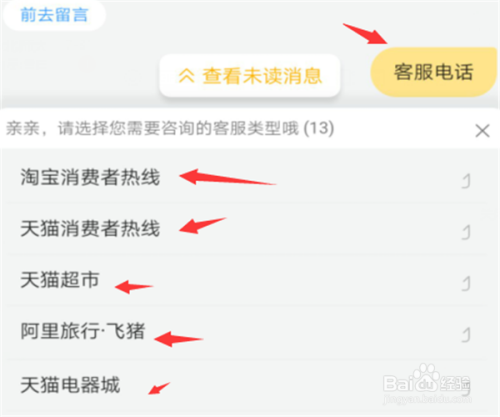Image resolution: width=500 pixels, height=417 pixels.
Task: Click the double-chevron up icon
Action: [186, 76]
